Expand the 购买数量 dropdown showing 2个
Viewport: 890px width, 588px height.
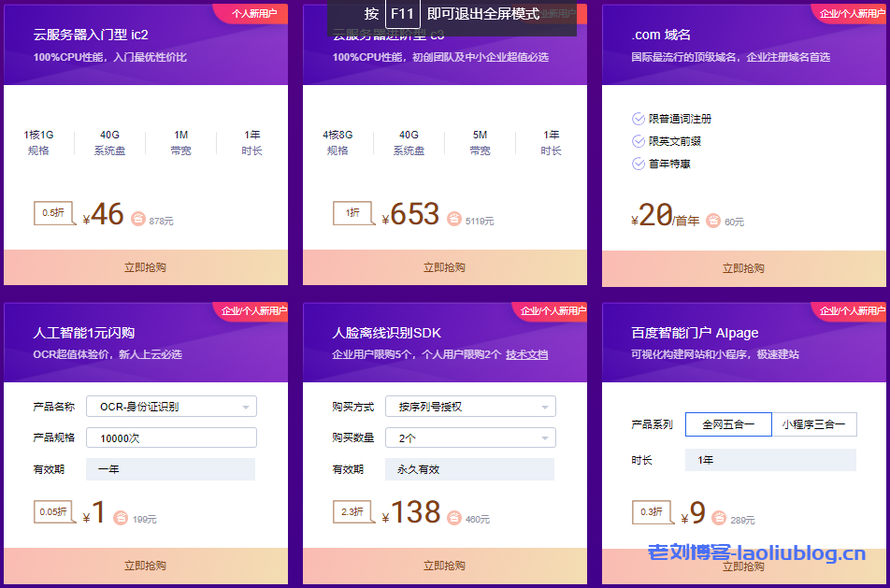[x=470, y=437]
